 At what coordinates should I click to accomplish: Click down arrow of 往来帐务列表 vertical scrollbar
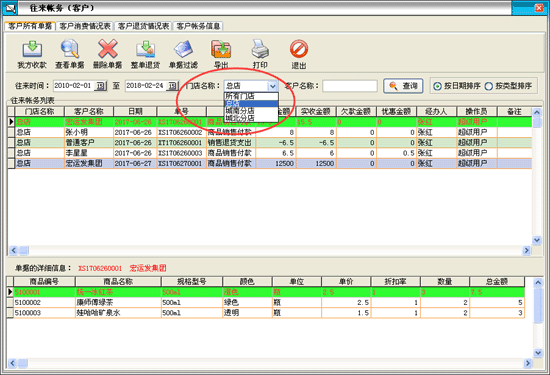click(x=537, y=240)
